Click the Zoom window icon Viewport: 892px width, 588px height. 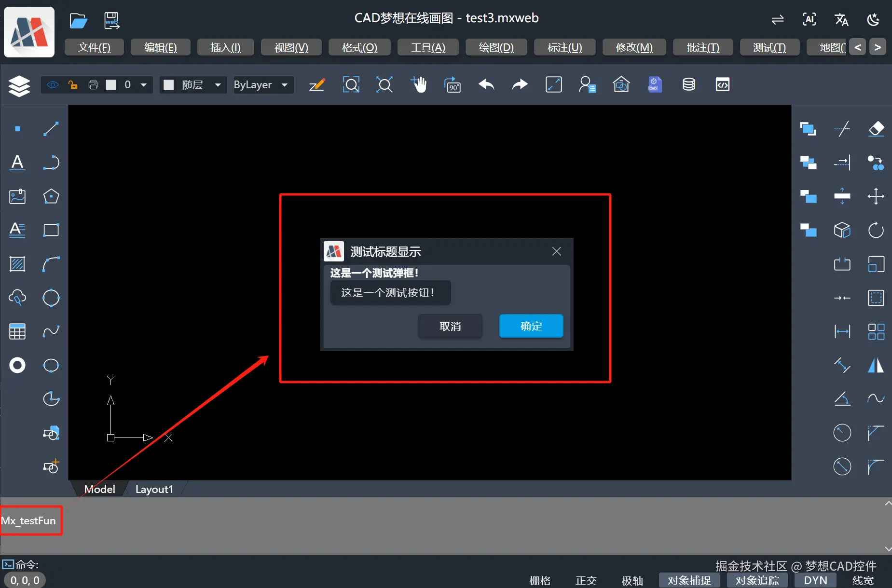[351, 85]
